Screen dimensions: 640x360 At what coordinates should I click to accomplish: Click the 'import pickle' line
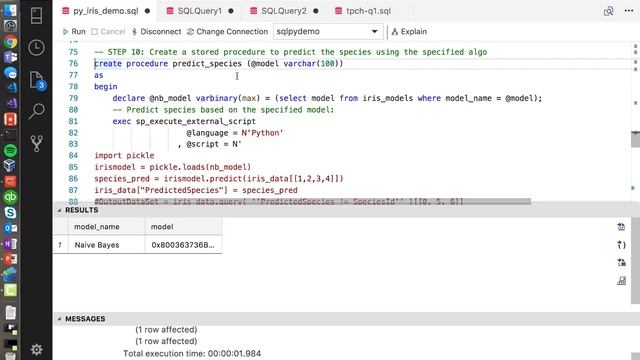tap(124, 156)
